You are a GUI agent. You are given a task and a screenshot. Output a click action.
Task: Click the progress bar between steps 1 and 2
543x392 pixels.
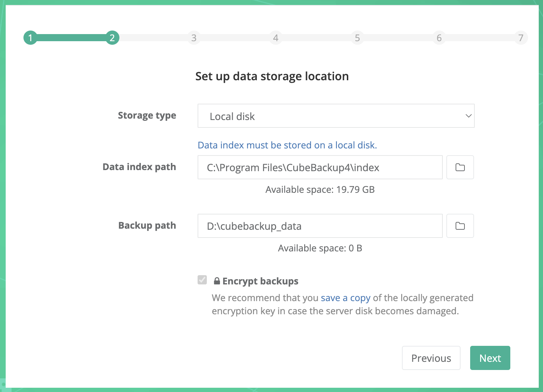pos(71,38)
